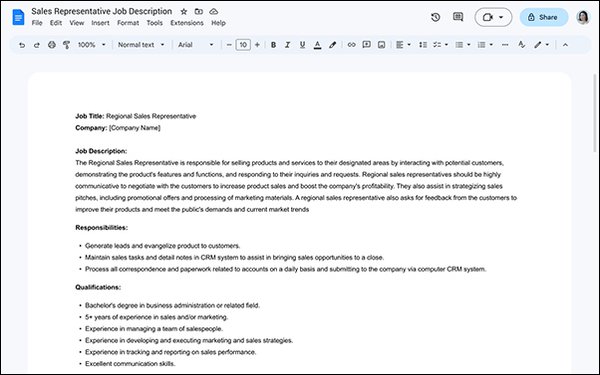Click the vertical scrollbar on right

click(594, 113)
